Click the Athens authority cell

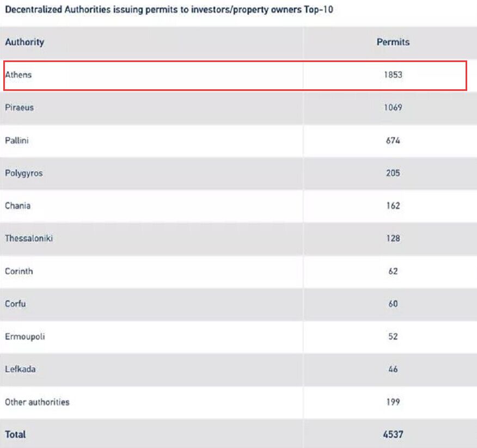tap(19, 75)
